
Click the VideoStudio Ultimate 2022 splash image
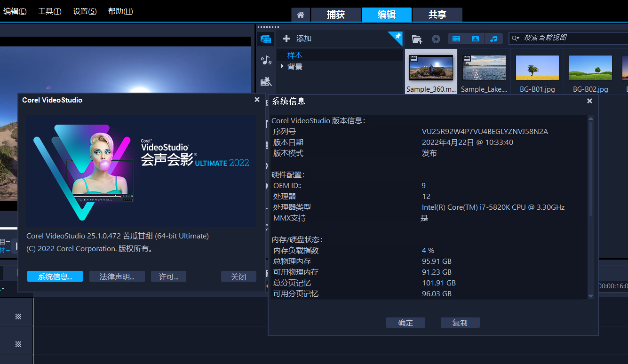pos(141,171)
